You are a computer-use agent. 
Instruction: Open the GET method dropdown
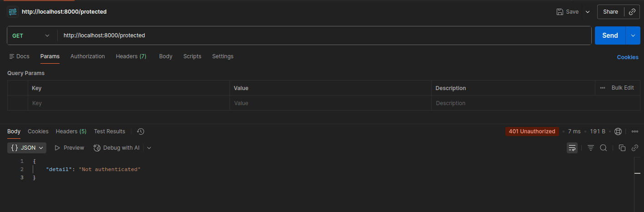(x=32, y=35)
